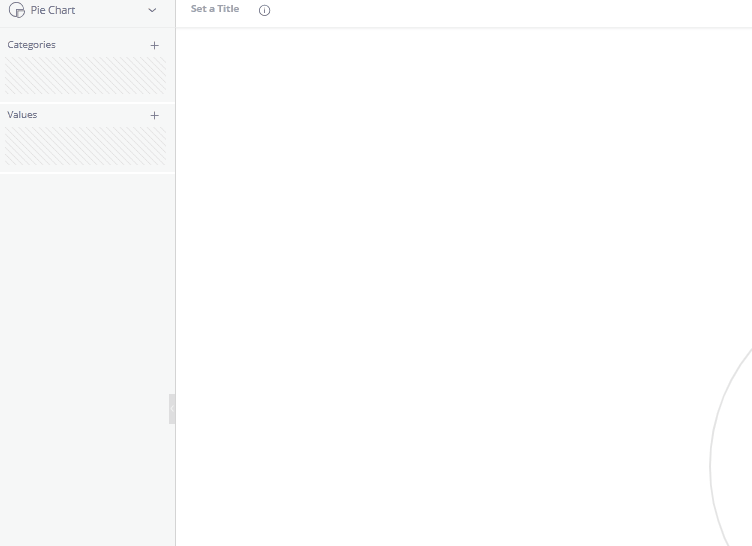
Task: Add a field with the Values plus icon
Action: tap(154, 116)
